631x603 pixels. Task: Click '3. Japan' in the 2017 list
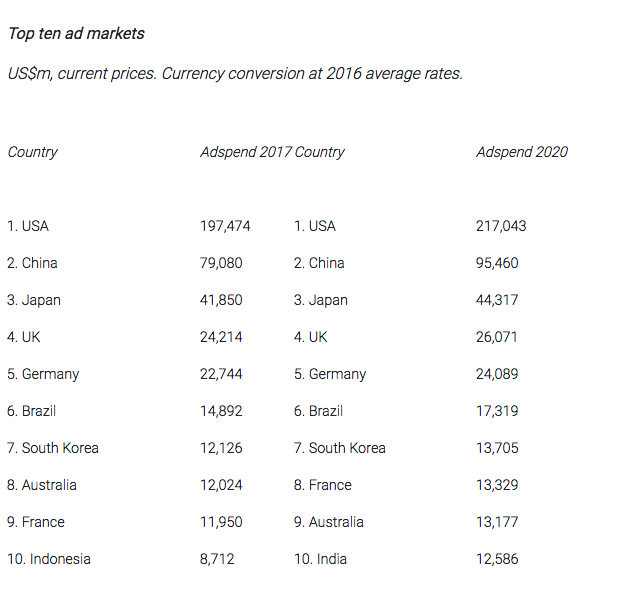(34, 300)
